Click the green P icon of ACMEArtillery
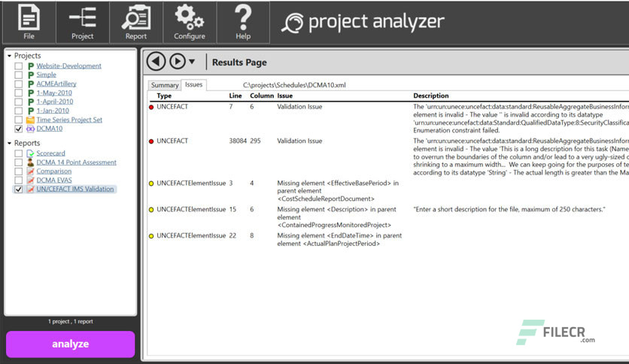The height and width of the screenshot is (364, 629). [31, 83]
